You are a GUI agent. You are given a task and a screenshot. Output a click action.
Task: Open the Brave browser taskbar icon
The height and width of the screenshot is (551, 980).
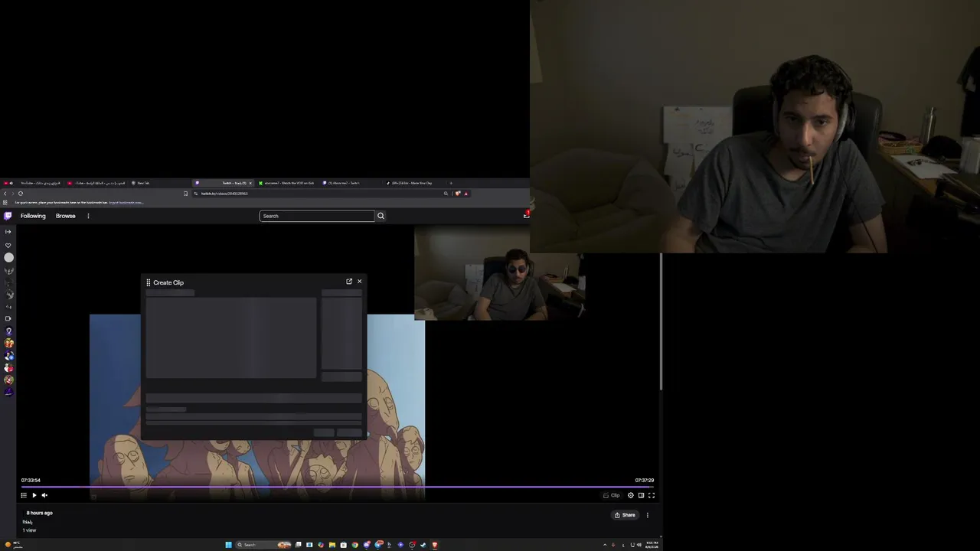[x=434, y=545]
